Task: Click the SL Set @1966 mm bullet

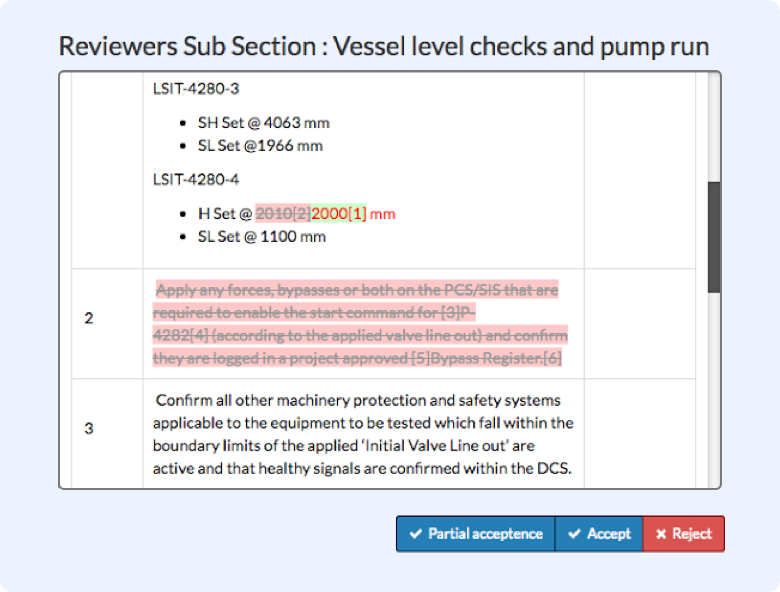Action: 260,146
